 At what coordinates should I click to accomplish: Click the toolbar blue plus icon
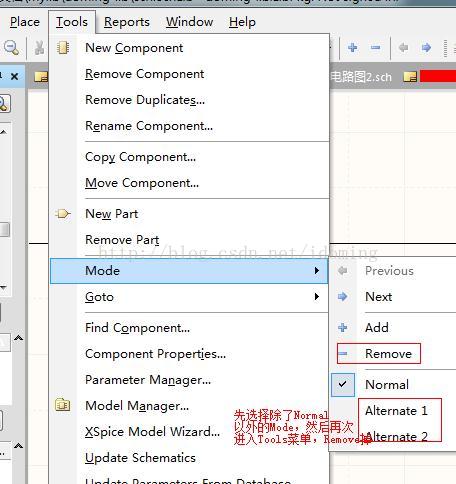(353, 48)
